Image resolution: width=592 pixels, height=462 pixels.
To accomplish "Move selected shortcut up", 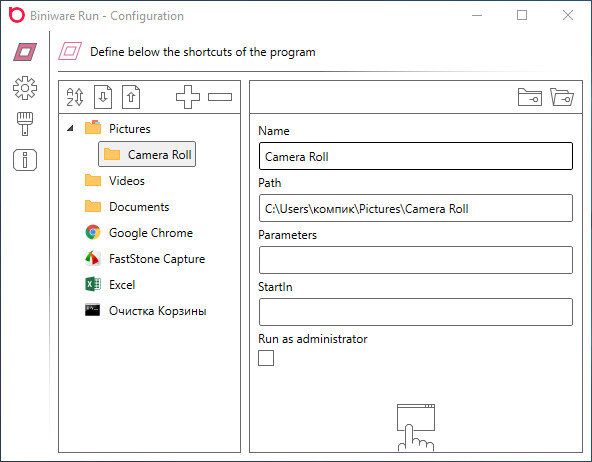I will pyautogui.click(x=131, y=97).
